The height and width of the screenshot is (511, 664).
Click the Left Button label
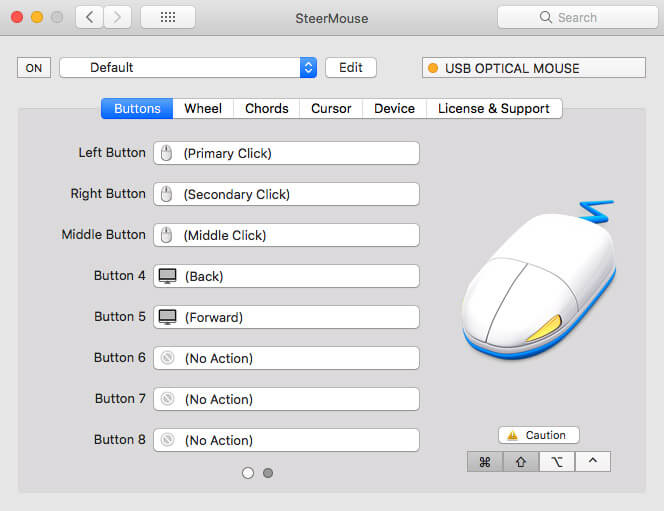(x=112, y=152)
